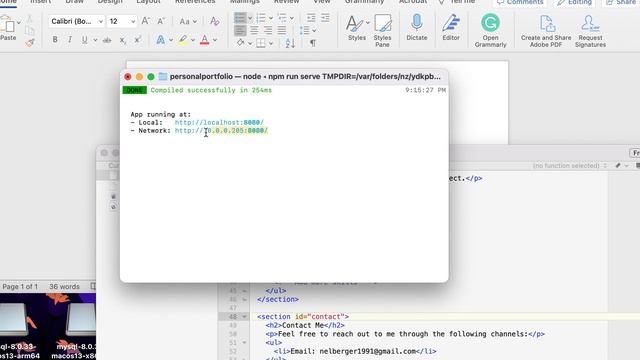Viewport: 640px width, 360px height.
Task: Expand font color dropdown arrow
Action: [x=215, y=40]
